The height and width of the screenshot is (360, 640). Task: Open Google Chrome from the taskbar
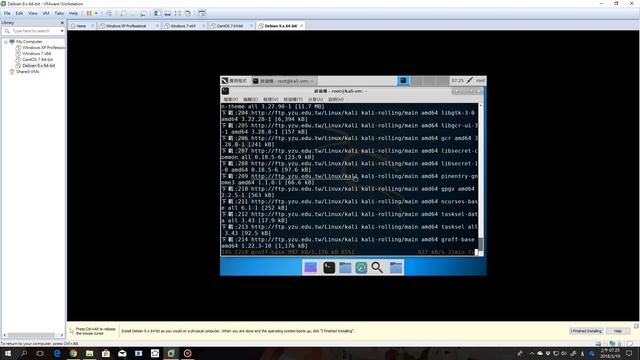click(73, 353)
